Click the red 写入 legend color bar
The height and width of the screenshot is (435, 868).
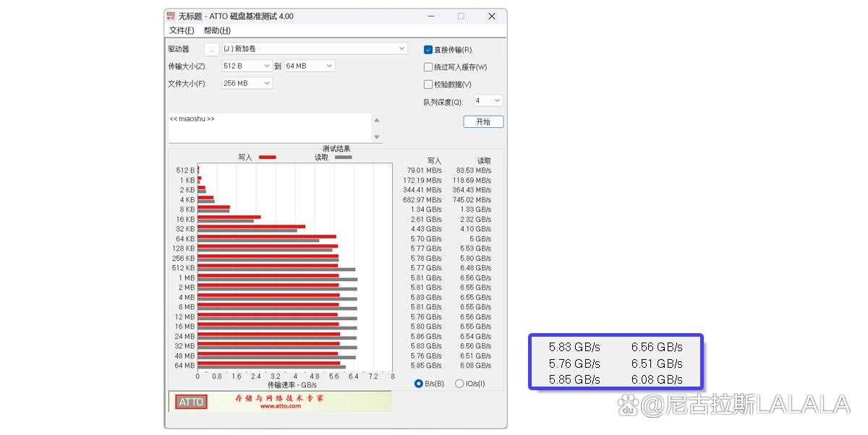pyautogui.click(x=268, y=156)
